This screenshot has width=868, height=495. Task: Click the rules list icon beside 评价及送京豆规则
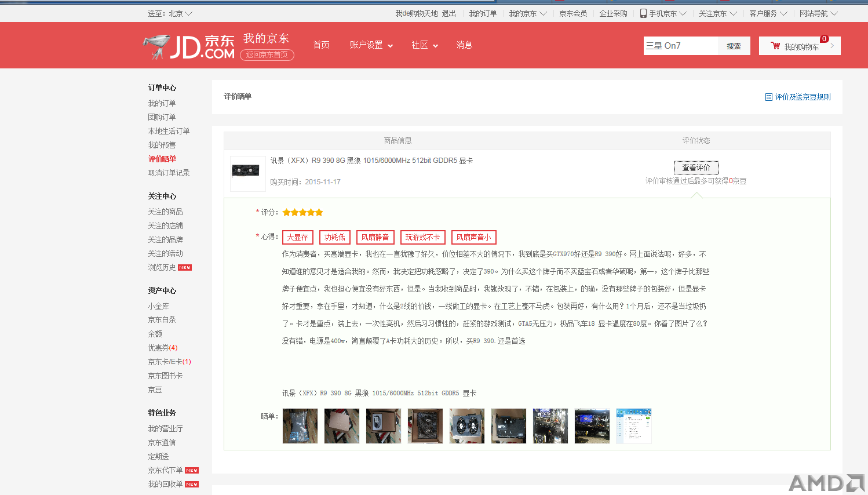[x=769, y=97]
